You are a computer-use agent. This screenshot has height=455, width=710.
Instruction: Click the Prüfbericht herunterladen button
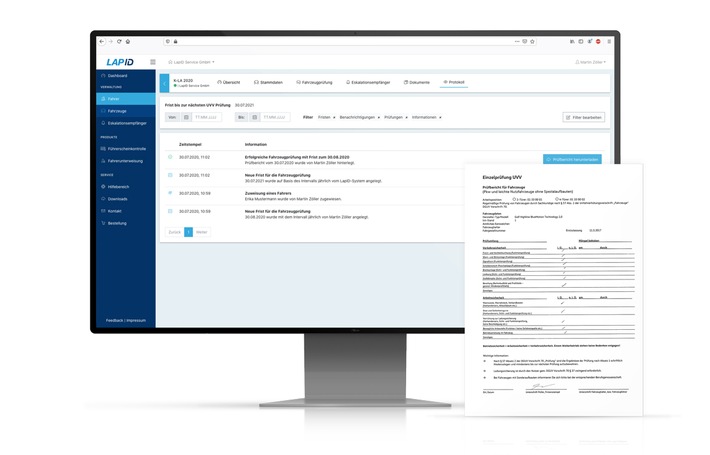pyautogui.click(x=573, y=159)
